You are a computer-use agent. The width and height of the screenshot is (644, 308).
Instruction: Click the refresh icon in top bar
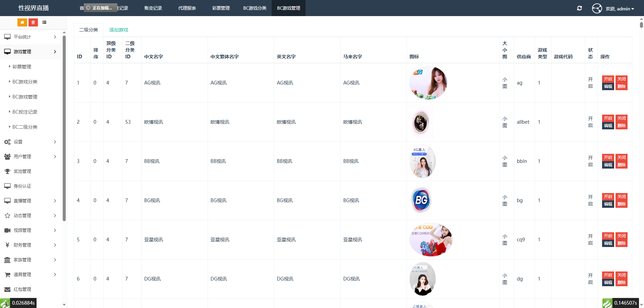pyautogui.click(x=579, y=8)
